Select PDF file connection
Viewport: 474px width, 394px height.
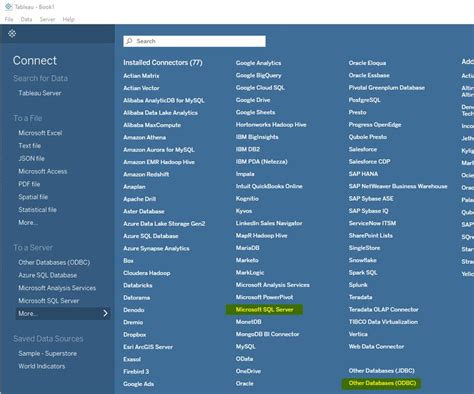pyautogui.click(x=29, y=184)
